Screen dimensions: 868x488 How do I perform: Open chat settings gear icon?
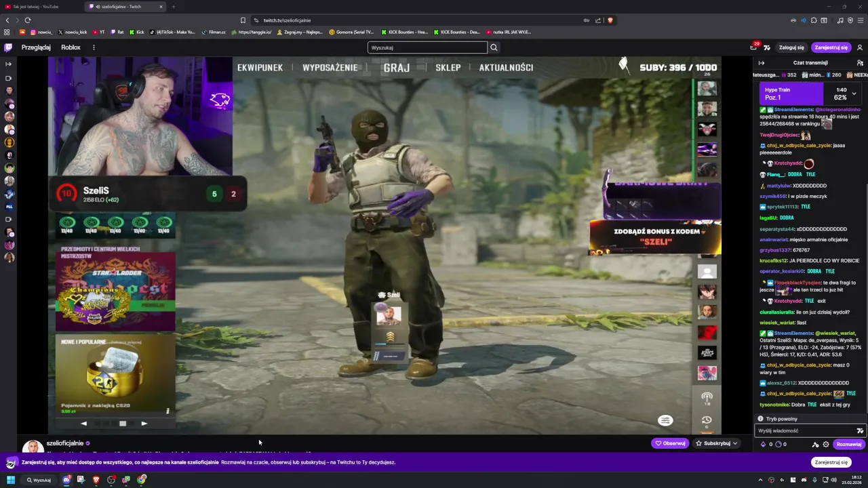pos(825,445)
